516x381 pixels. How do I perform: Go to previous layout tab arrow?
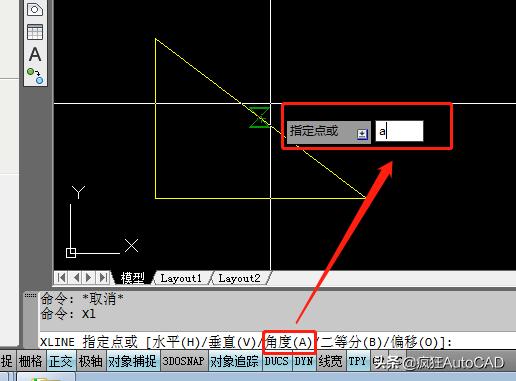click(x=76, y=277)
